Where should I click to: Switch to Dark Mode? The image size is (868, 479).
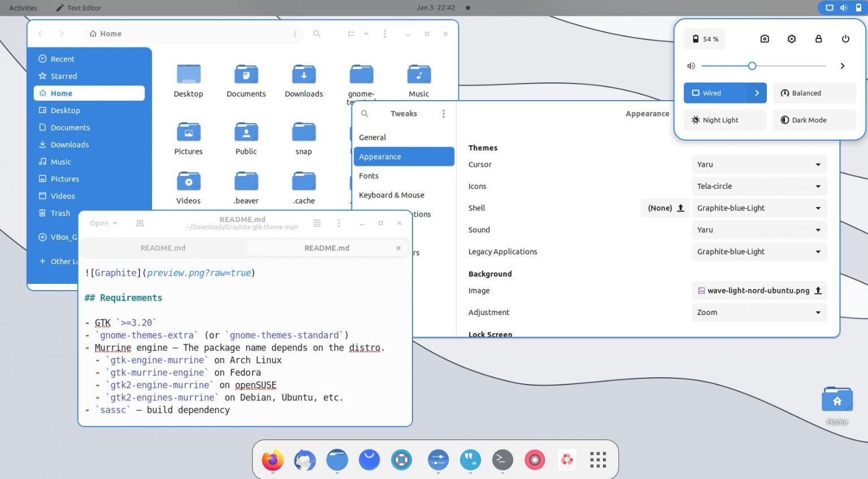(x=814, y=119)
